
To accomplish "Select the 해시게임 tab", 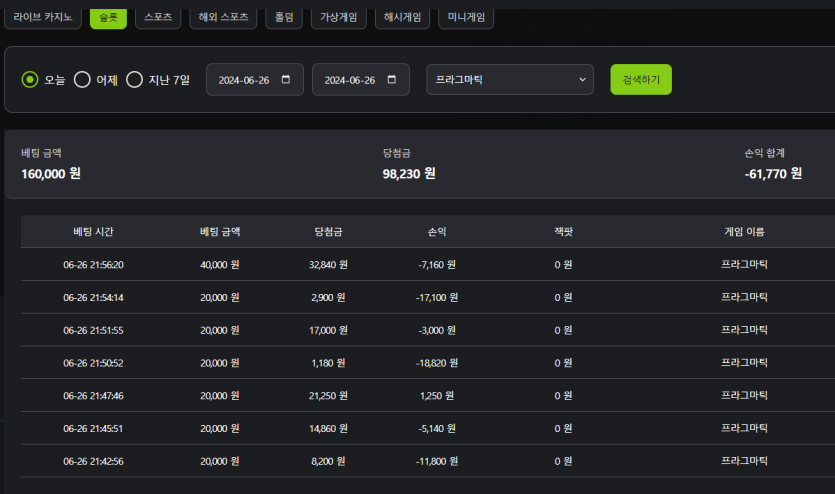I will [403, 18].
